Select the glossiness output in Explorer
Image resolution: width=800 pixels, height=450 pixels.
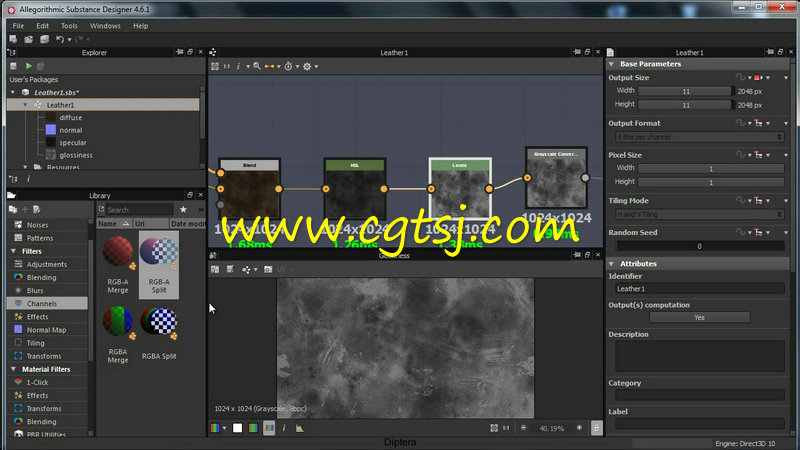(x=76, y=155)
